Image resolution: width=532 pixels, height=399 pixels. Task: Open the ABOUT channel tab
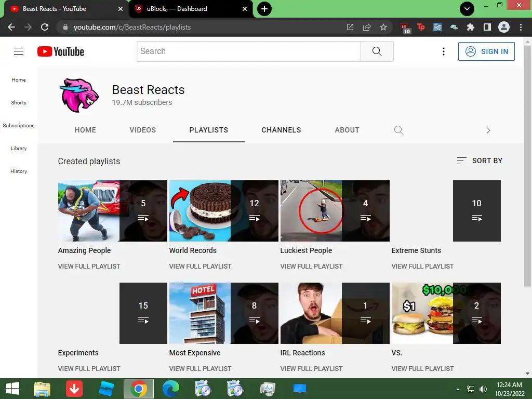pyautogui.click(x=347, y=130)
